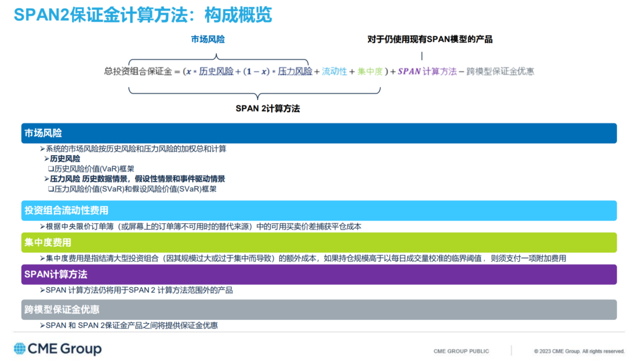The image size is (635, 364).
Task: Select the bullet "系统的市场风险按历史风险和压力风险的加权总和计算"
Action: 133,149
